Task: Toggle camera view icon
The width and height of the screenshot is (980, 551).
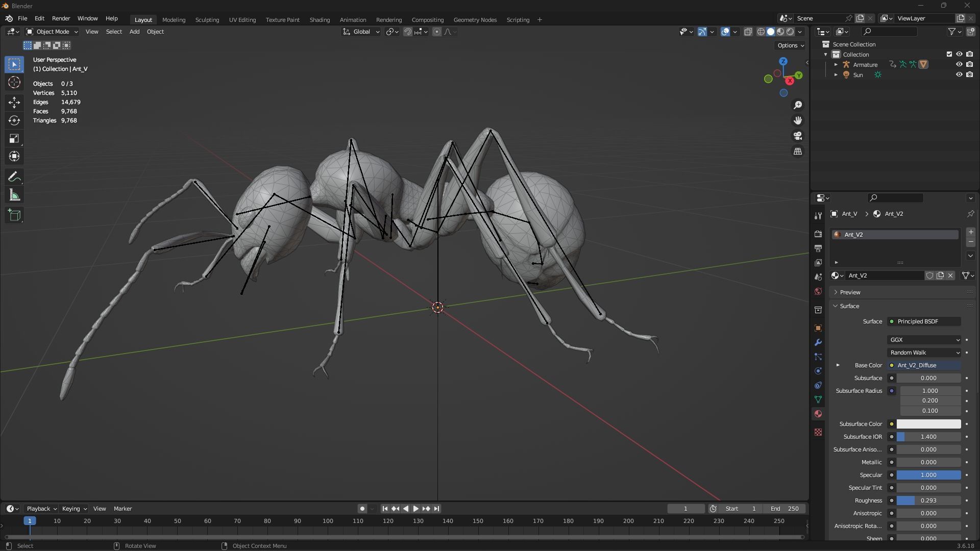Action: tap(798, 136)
